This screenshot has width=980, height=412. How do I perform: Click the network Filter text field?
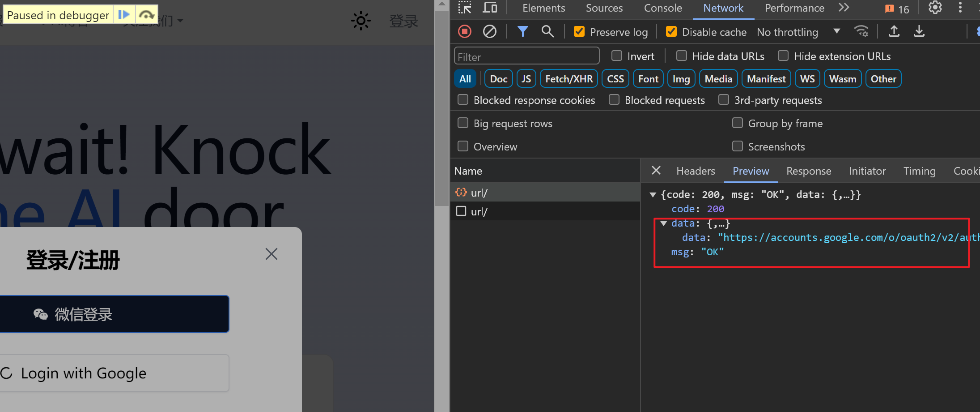tap(526, 56)
